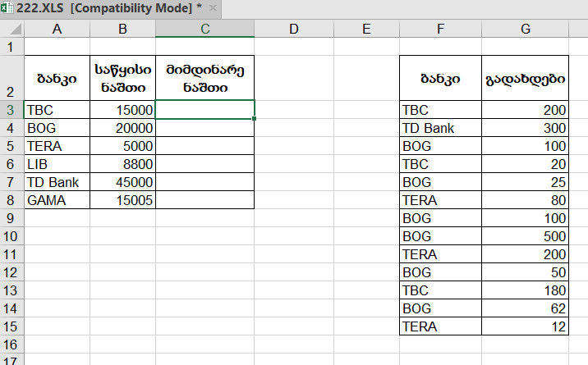Select cell A3 containing TBC
This screenshot has height=365, width=588.
point(57,110)
